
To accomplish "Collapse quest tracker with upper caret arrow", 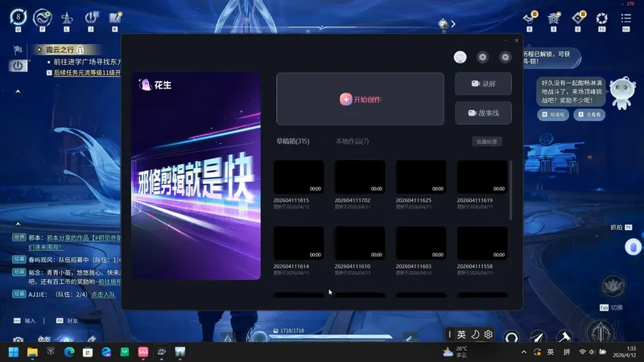I will 18,91.
